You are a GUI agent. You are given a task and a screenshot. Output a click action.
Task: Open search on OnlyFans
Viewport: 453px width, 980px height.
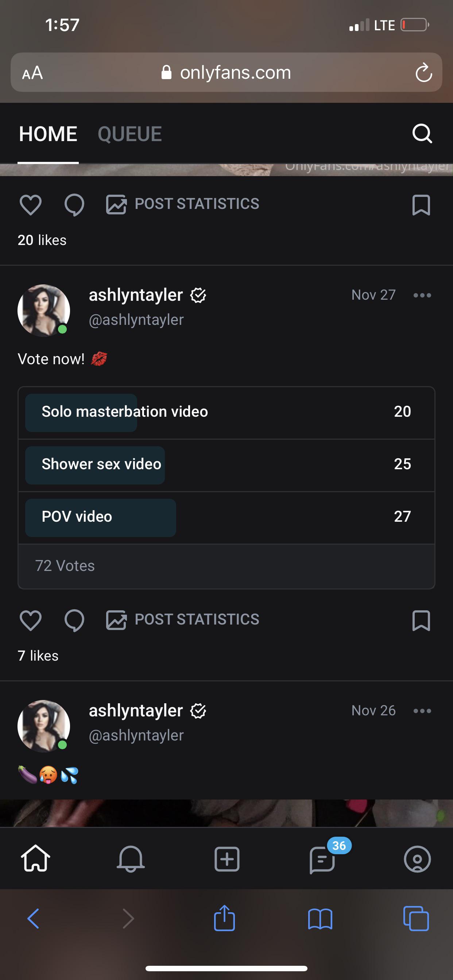[x=422, y=133]
